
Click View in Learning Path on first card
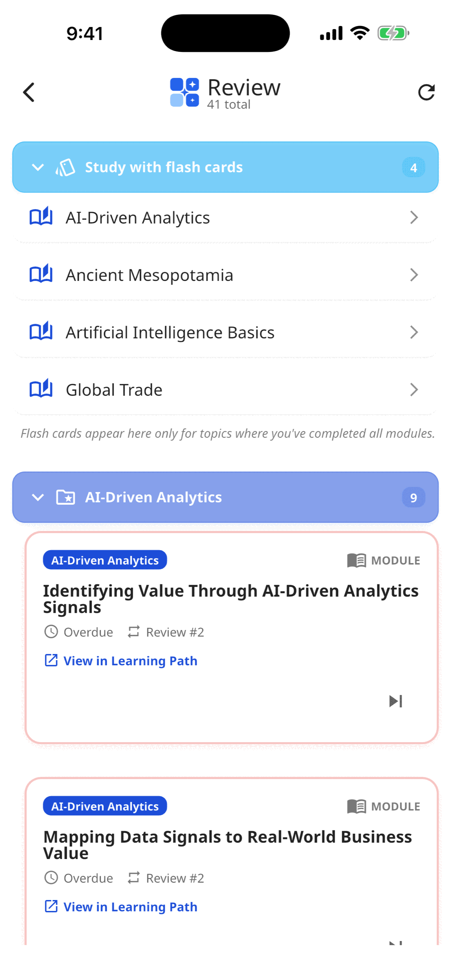coord(130,661)
